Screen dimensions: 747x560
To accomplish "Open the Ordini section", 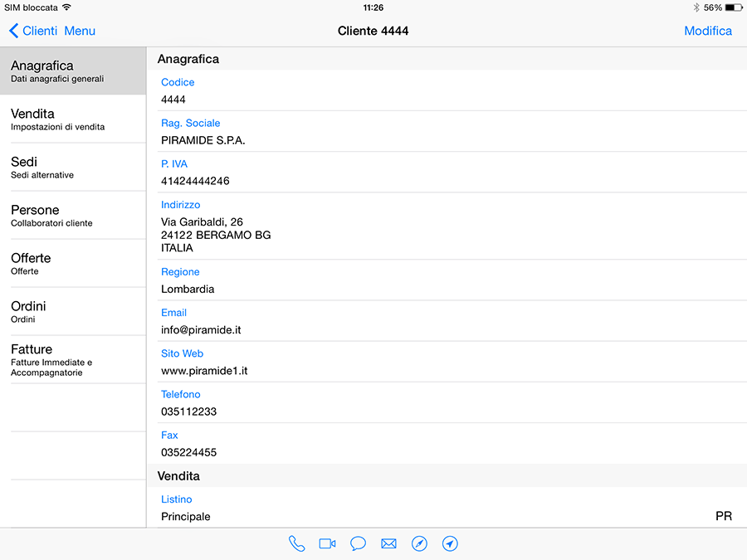I will [73, 311].
